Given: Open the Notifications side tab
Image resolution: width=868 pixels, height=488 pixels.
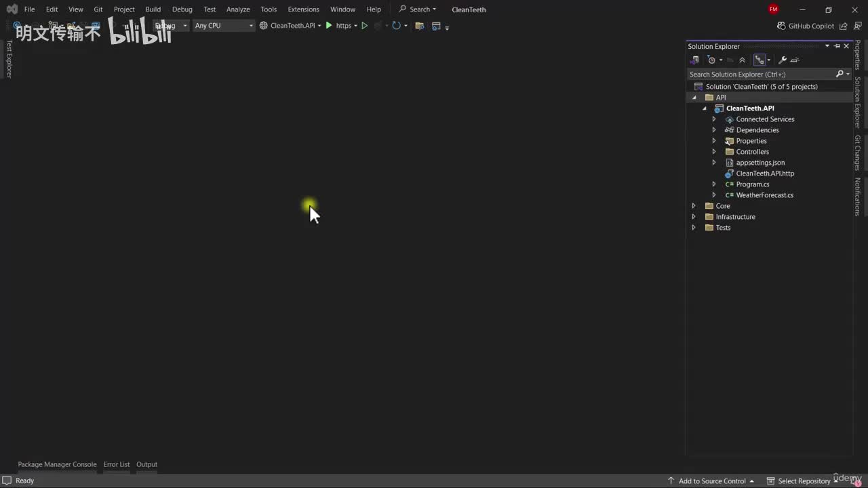Looking at the screenshot, I should coord(857,197).
